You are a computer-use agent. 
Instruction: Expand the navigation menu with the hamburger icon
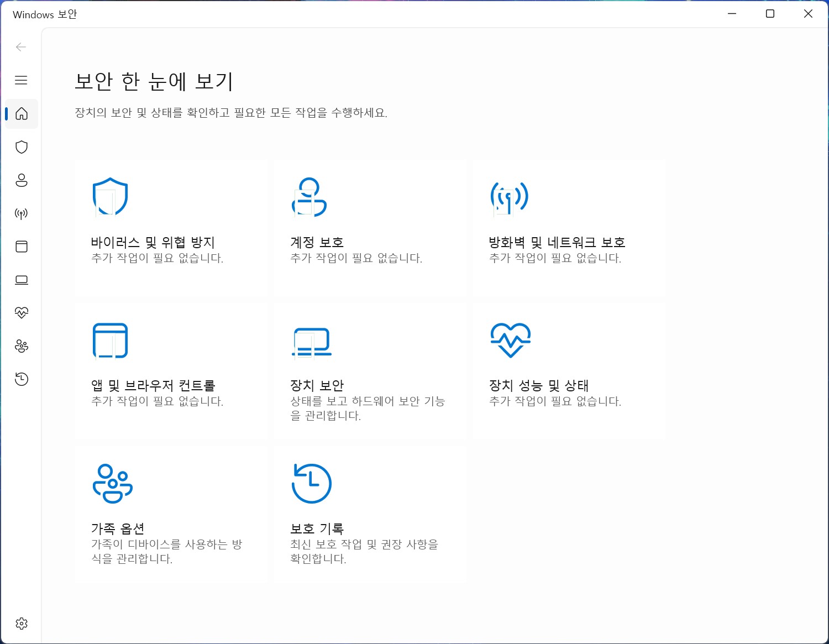21,80
